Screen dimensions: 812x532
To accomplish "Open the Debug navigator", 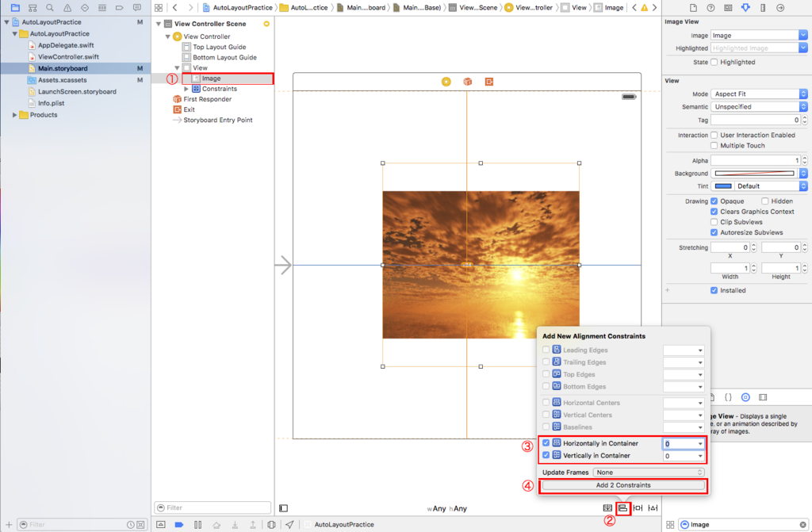I will click(102, 8).
